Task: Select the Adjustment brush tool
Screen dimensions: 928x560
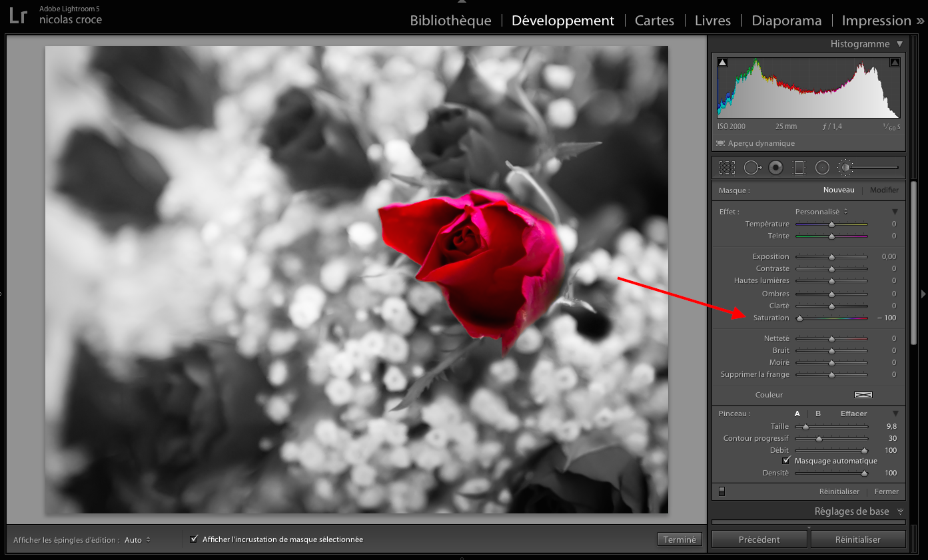Action: pos(845,168)
